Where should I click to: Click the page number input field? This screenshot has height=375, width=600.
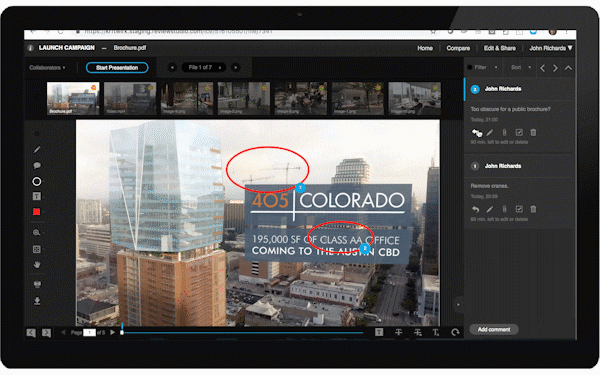coord(90,333)
